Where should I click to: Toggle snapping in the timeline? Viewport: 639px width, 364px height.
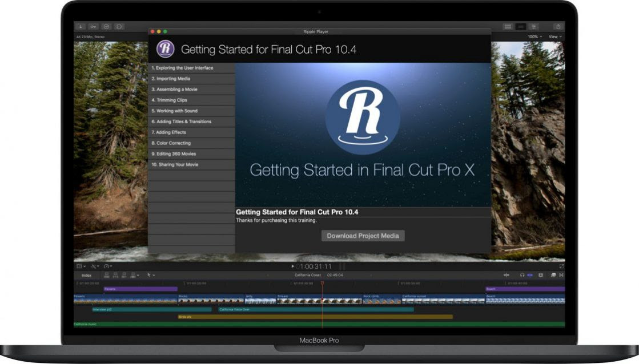[530, 275]
